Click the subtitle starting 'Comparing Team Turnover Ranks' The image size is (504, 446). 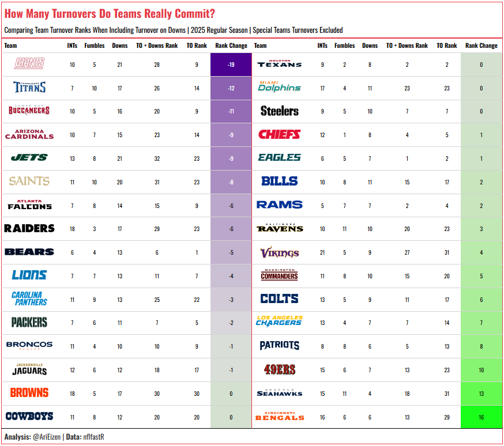174,30
